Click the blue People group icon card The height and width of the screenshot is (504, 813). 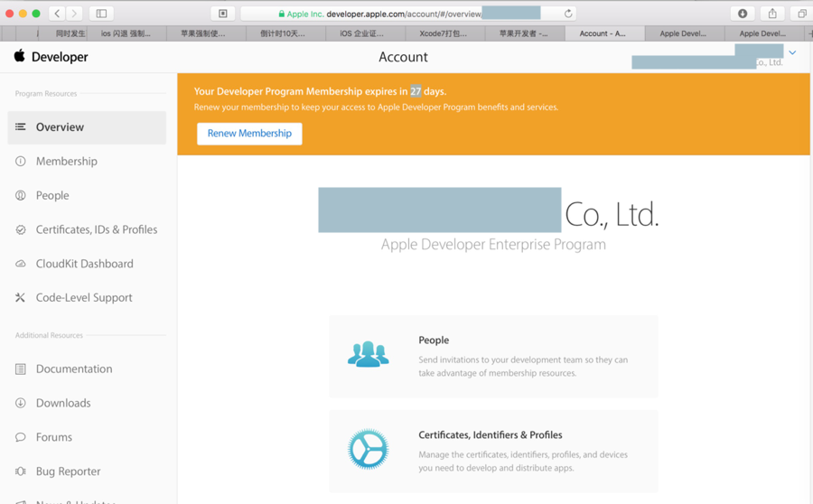(x=369, y=354)
